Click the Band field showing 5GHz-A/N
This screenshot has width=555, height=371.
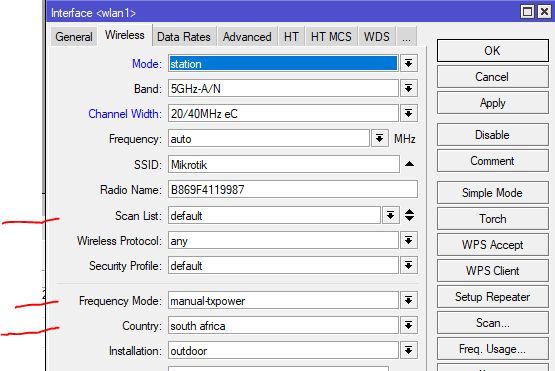(x=283, y=89)
